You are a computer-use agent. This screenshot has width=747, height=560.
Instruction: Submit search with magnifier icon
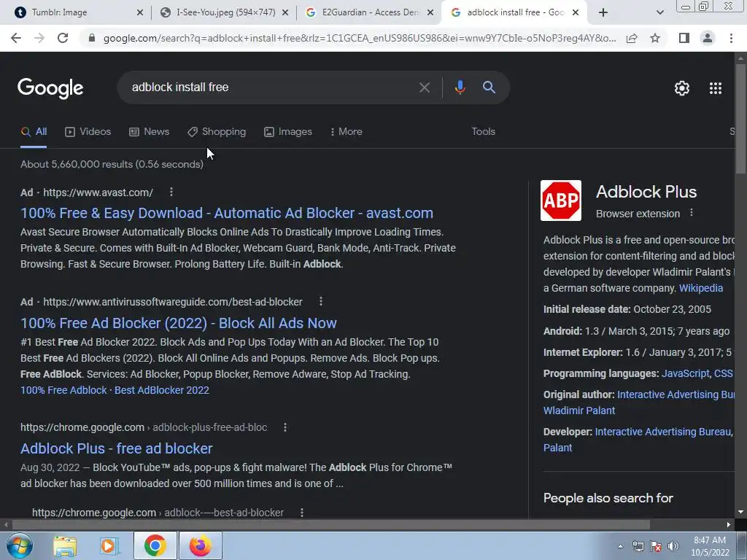(489, 87)
